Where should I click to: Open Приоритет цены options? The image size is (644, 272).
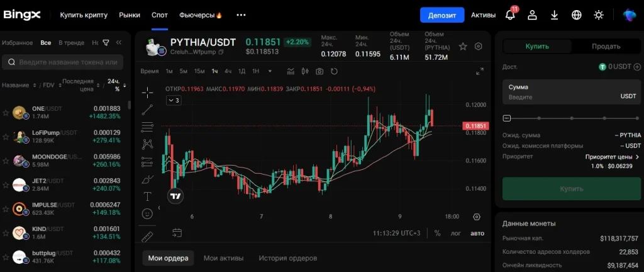(612, 157)
